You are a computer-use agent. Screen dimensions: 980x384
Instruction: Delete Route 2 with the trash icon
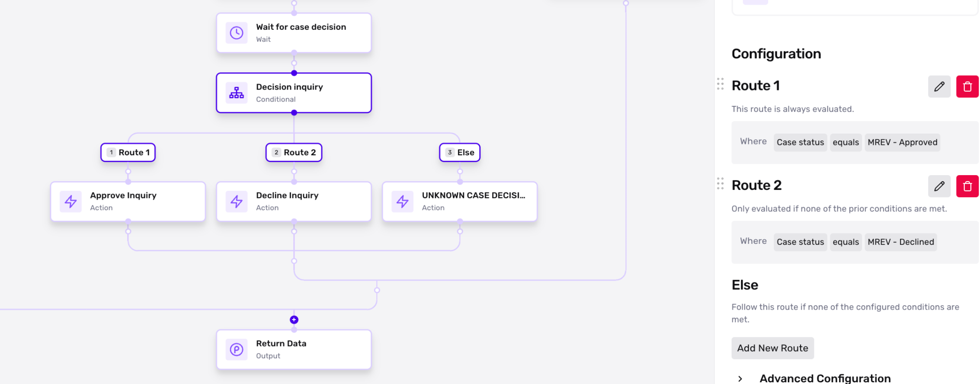[x=967, y=186]
